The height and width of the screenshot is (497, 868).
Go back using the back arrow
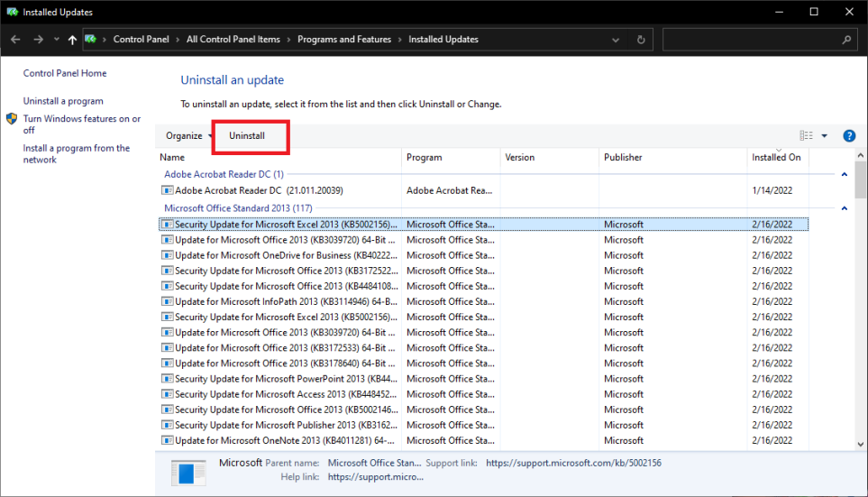click(15, 40)
